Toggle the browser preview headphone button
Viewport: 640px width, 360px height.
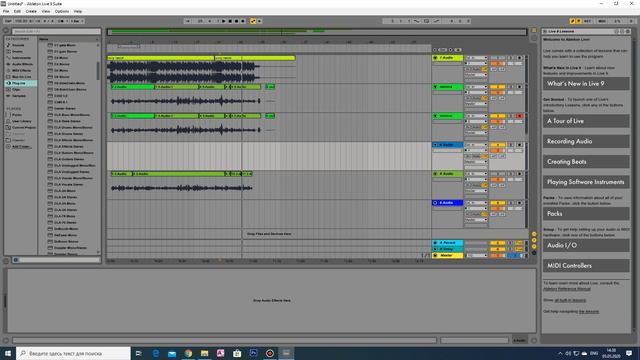16,260
